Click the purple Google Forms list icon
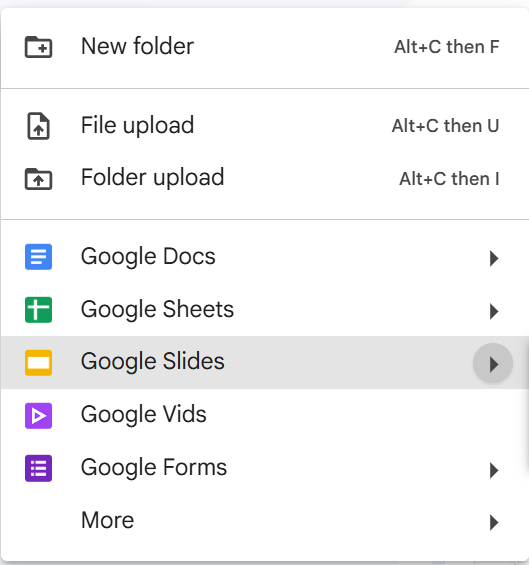Image resolution: width=529 pixels, height=565 pixels. (39, 468)
